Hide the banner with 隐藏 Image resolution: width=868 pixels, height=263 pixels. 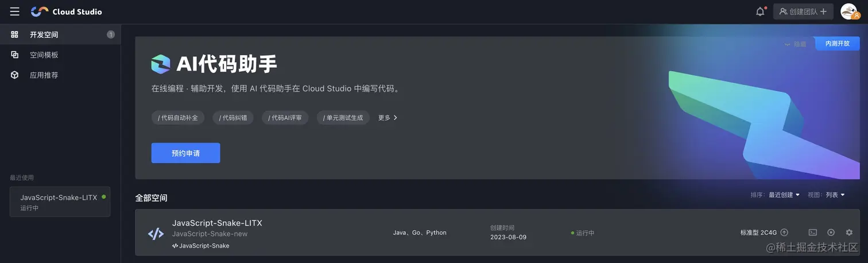(795, 44)
